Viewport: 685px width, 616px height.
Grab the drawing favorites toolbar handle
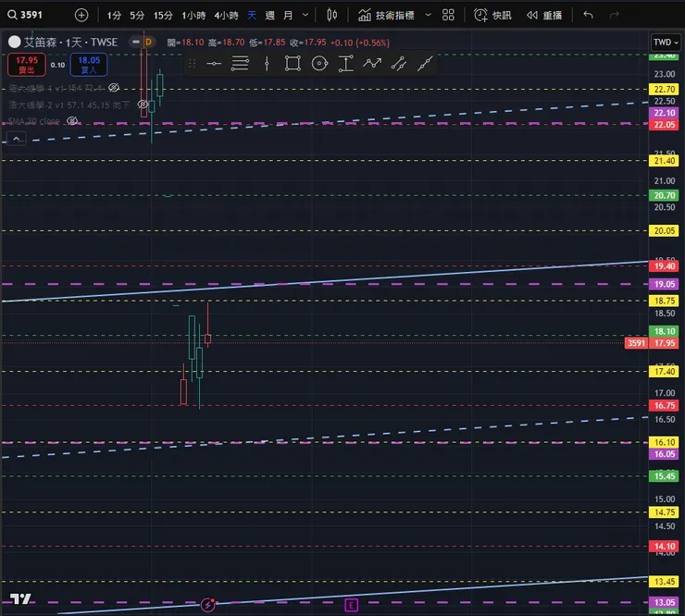point(192,64)
